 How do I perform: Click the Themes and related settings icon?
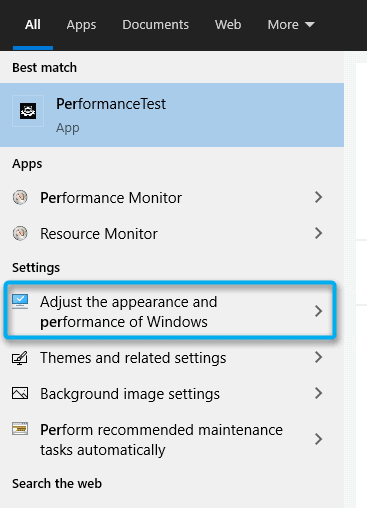coord(20,358)
